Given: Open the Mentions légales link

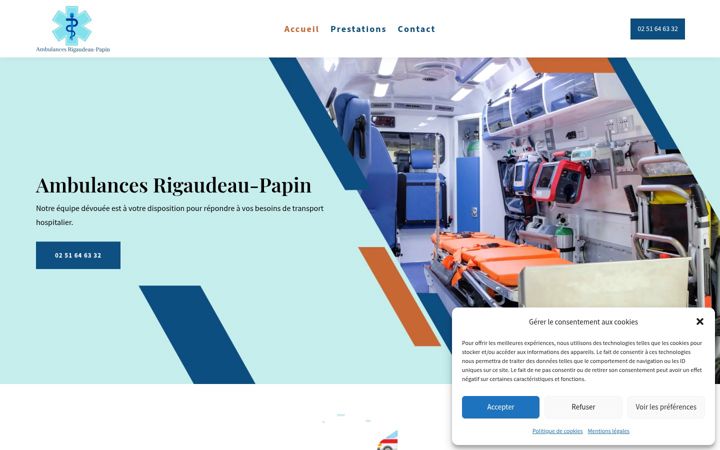Looking at the screenshot, I should (x=608, y=431).
